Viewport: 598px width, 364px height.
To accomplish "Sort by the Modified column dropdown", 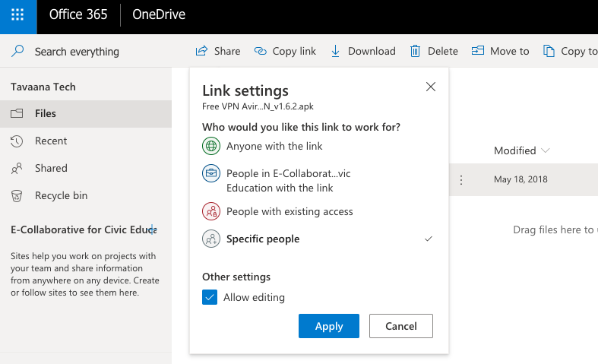I will pos(521,150).
